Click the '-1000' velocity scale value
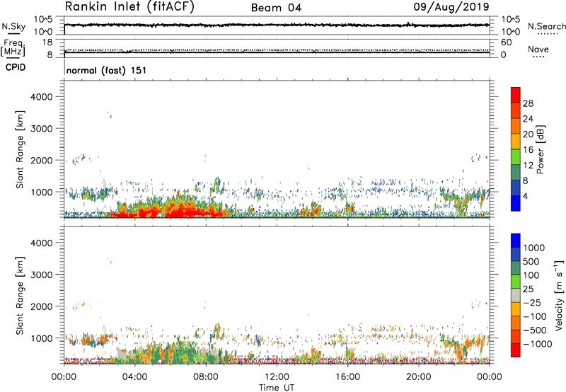Image resolution: width=566 pixels, height=392 pixels. 537,344
